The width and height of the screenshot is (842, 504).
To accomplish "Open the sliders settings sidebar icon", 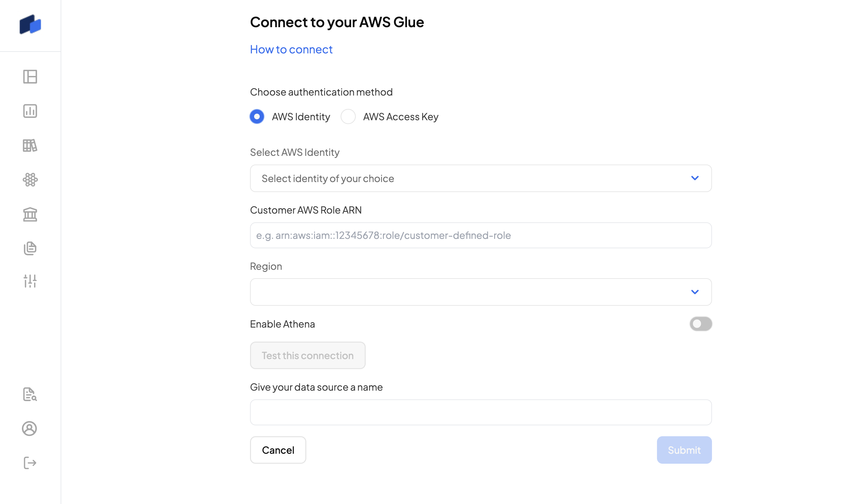I will pyautogui.click(x=30, y=281).
